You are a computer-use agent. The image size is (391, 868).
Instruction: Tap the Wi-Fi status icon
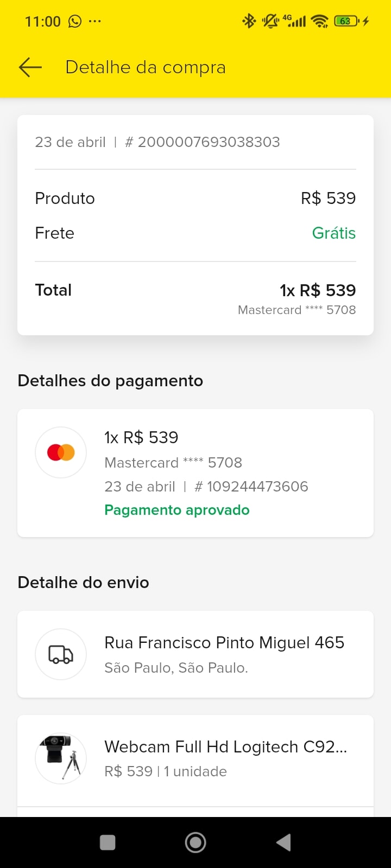click(x=320, y=21)
